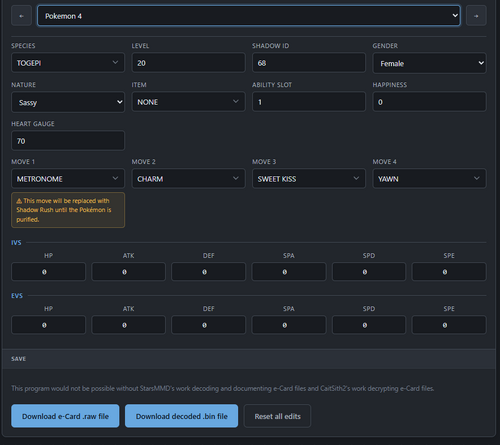Edit the EVs DEF field
500x445 pixels.
[x=209, y=325]
